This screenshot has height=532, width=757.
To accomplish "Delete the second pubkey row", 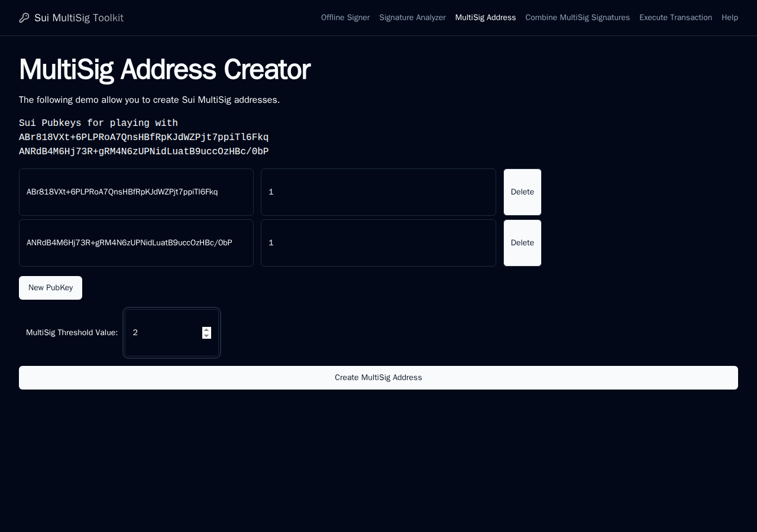I will pos(522,243).
